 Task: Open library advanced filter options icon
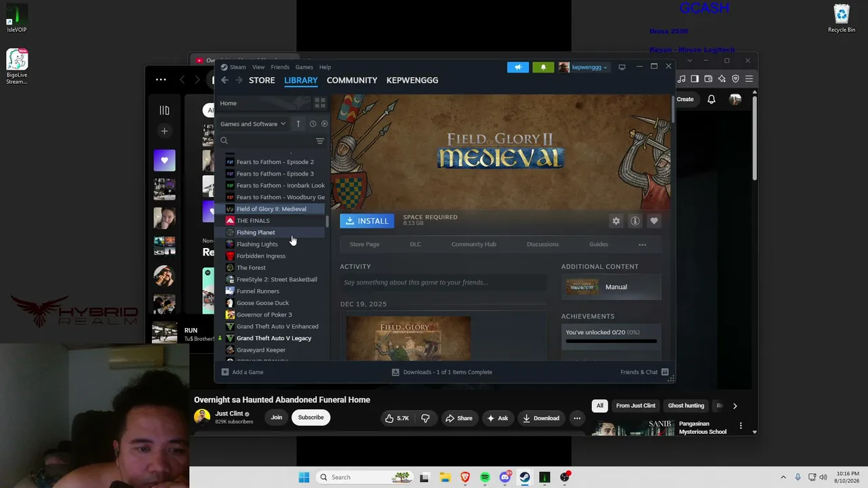(x=320, y=141)
